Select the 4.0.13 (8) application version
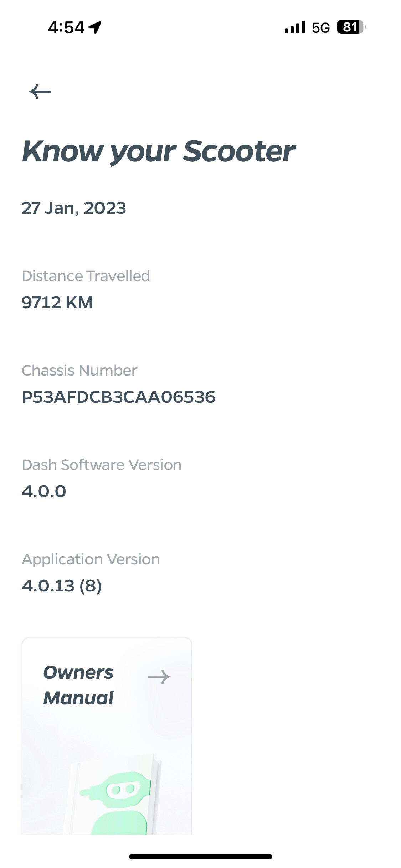Viewport: 401px width, 868px height. pyautogui.click(x=62, y=586)
